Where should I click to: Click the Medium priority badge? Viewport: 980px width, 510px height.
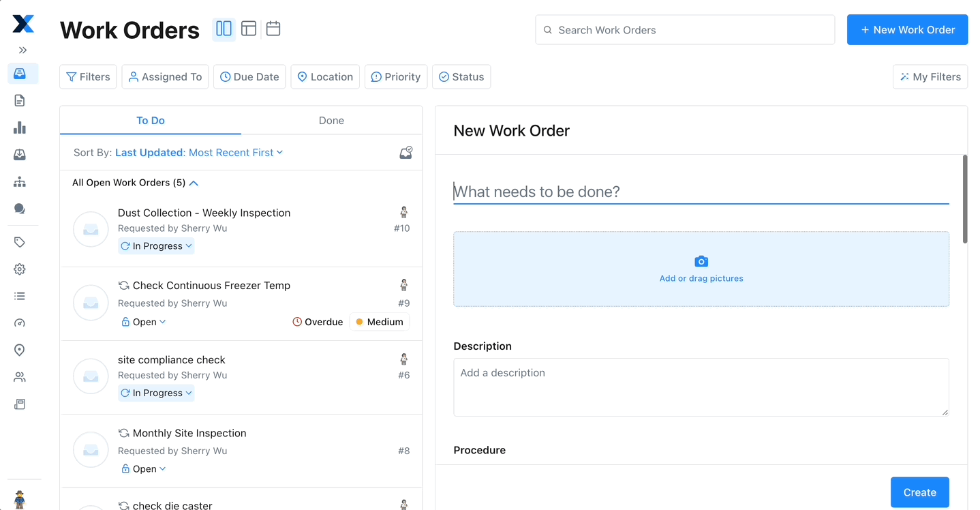click(380, 322)
